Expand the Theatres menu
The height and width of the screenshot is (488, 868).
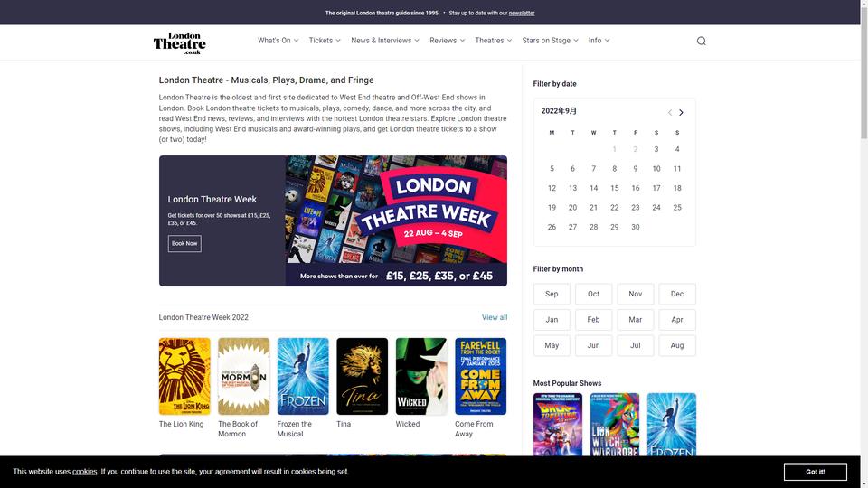click(494, 41)
